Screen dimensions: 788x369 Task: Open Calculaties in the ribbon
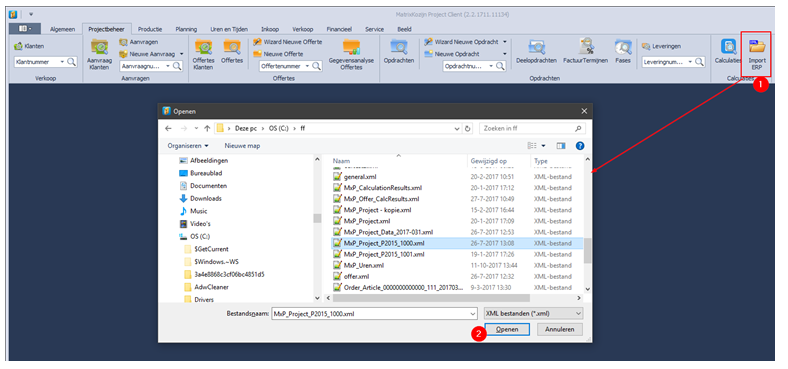click(x=728, y=52)
